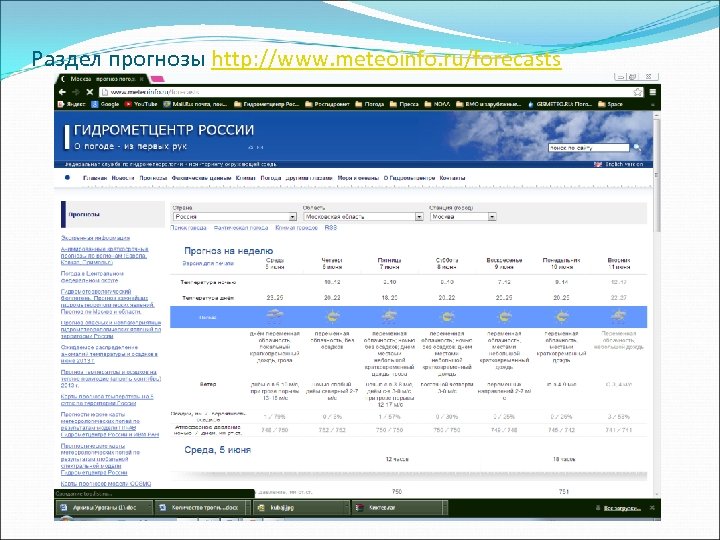Screen dimensions: 720x540
Task: Click the browser forward arrow
Action: [76, 92]
